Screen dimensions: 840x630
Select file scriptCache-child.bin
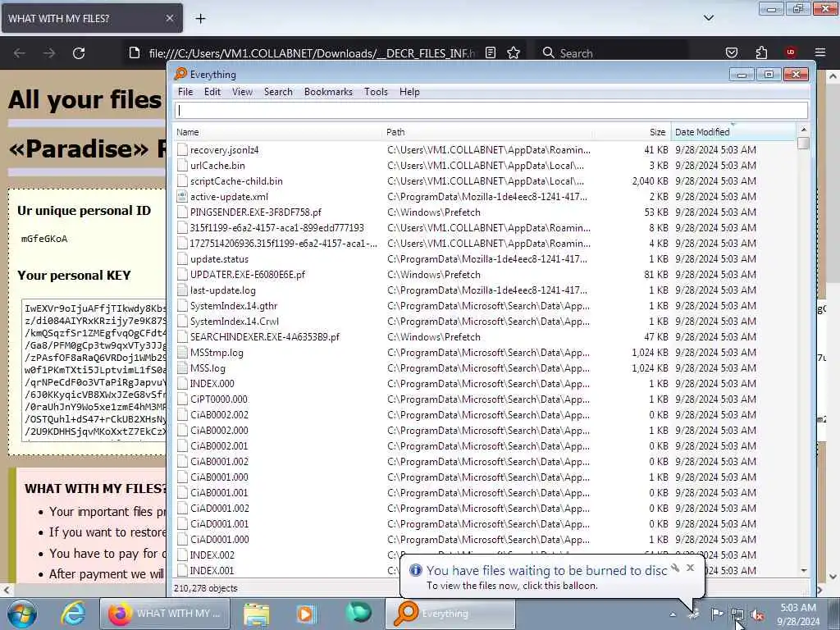point(236,181)
